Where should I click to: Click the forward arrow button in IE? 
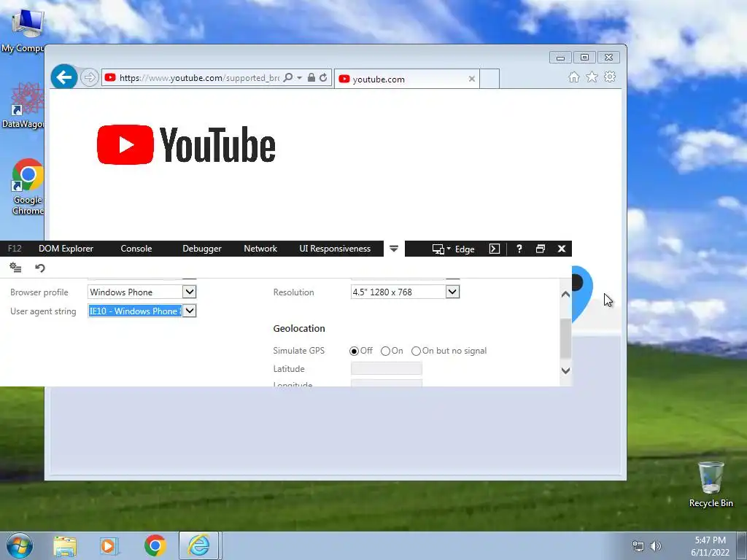89,77
